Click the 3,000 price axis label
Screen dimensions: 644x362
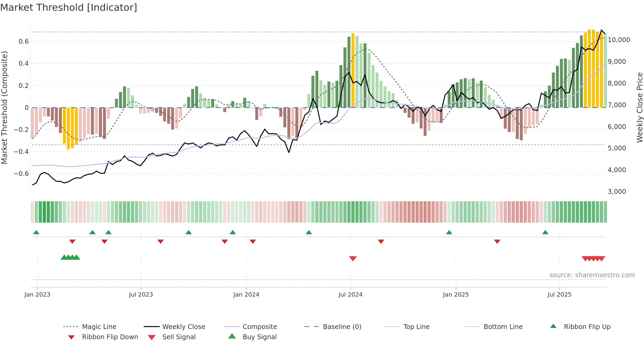pyautogui.click(x=617, y=191)
